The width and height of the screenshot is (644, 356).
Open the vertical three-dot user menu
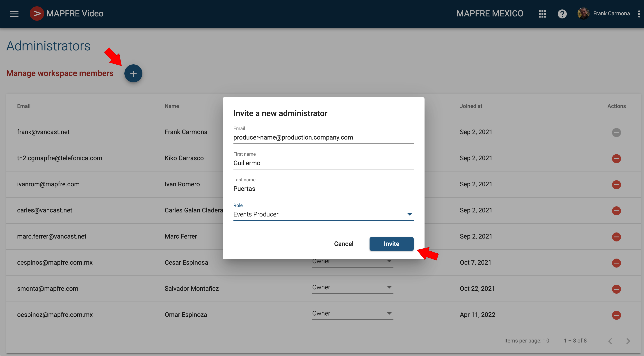coord(639,14)
